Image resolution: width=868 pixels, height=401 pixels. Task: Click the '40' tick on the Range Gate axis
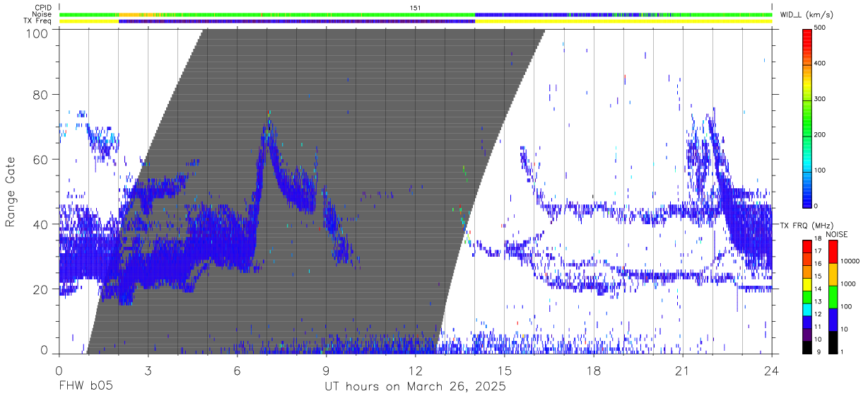(42, 224)
